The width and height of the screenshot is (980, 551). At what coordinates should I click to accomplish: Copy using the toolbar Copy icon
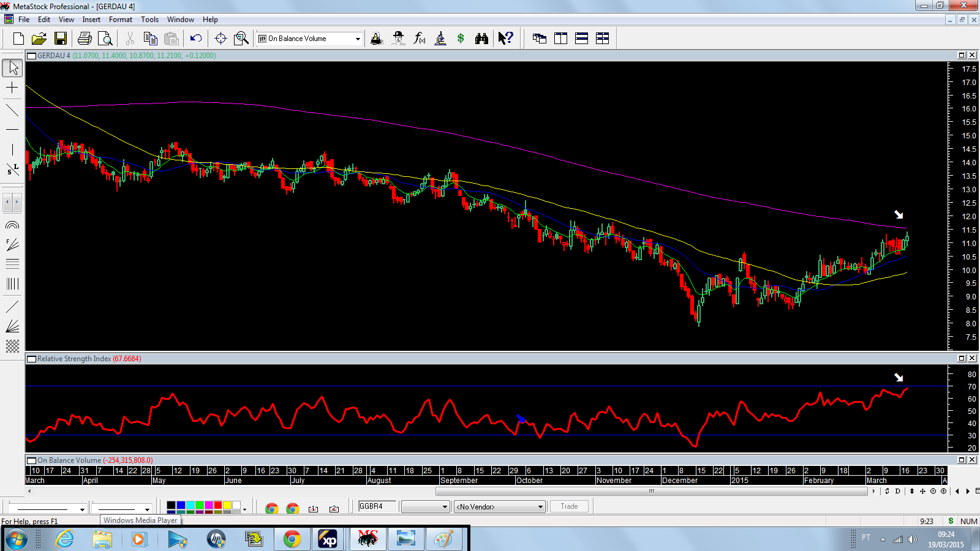(151, 39)
